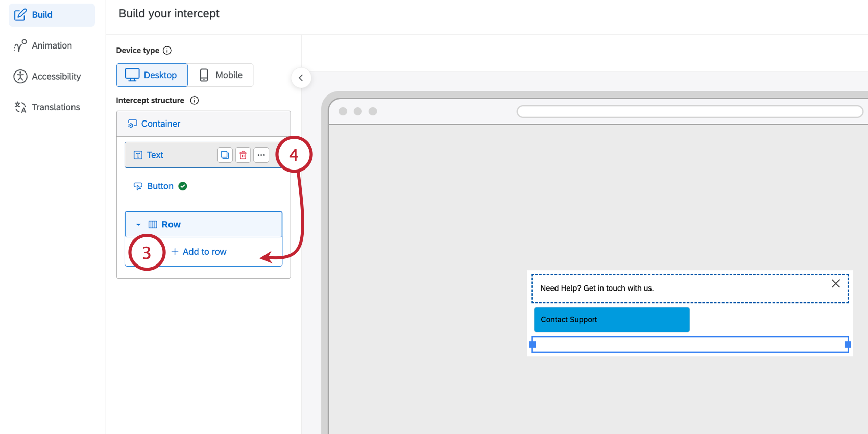Select the Mobile device type
This screenshot has width=868, height=434.
(x=221, y=75)
